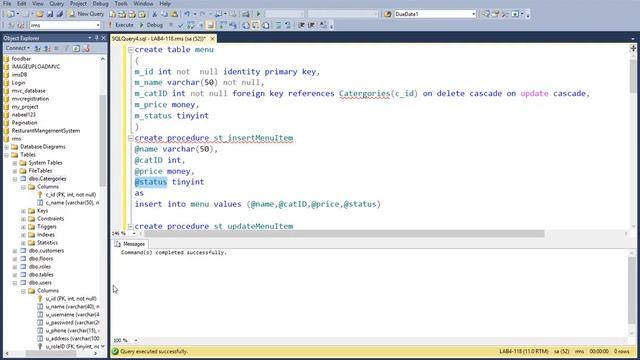Open the Query Options icon
This screenshot has width=640, height=360.
coord(201,25)
